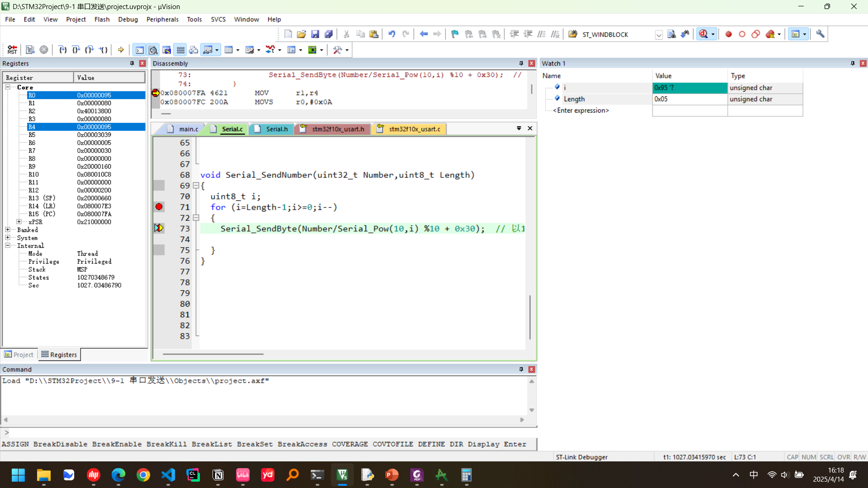Viewport: 868px width, 488px height.
Task: Open the ST_WINDBLOCK find combo dropdown
Action: pyautogui.click(x=659, y=35)
